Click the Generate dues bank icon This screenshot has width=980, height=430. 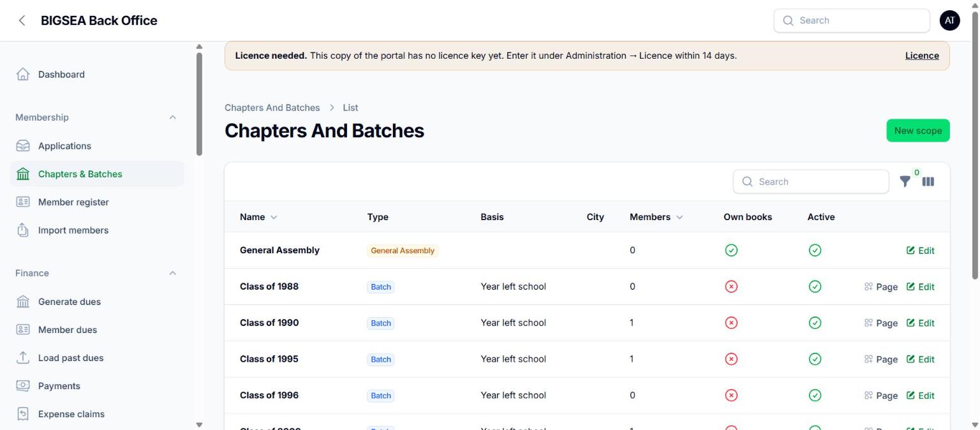[23, 302]
